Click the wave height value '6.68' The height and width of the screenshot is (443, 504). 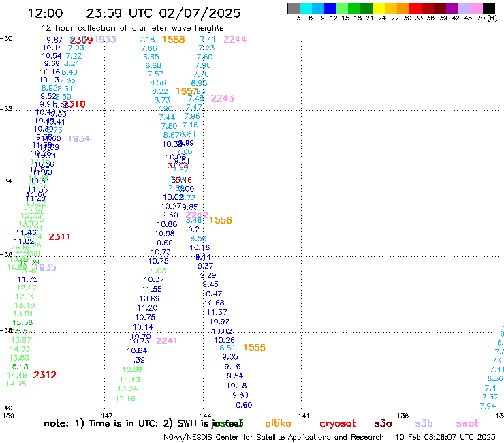pos(153,66)
